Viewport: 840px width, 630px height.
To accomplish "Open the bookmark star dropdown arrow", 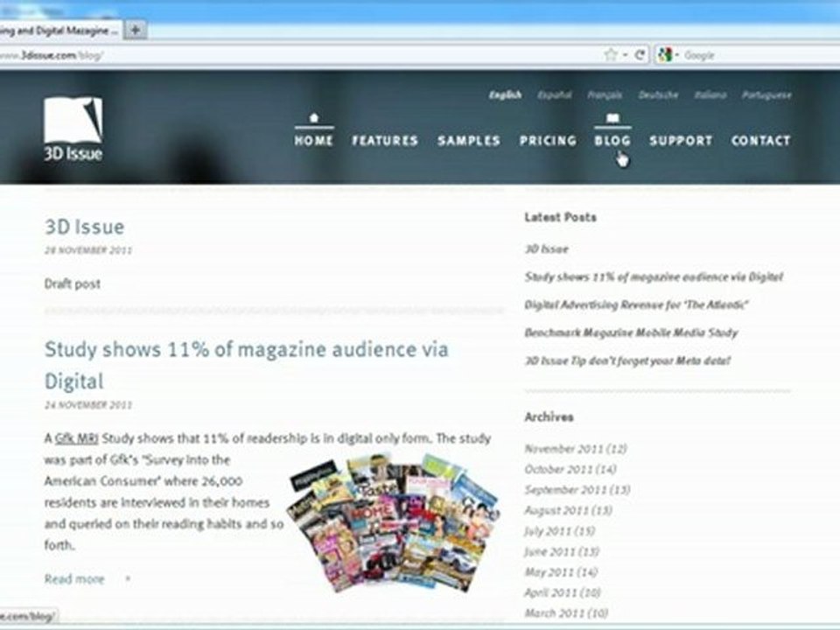I will [x=625, y=55].
